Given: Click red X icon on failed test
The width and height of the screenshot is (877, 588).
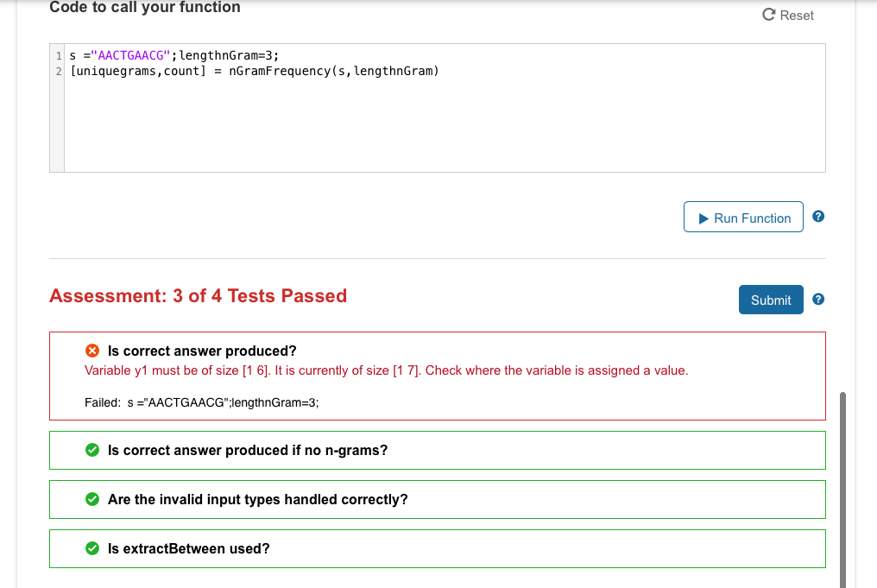Looking at the screenshot, I should (91, 351).
